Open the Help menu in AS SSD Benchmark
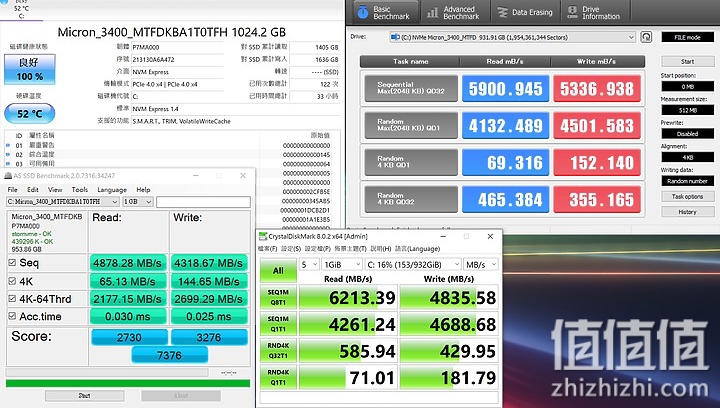The width and height of the screenshot is (720, 408). tap(143, 190)
